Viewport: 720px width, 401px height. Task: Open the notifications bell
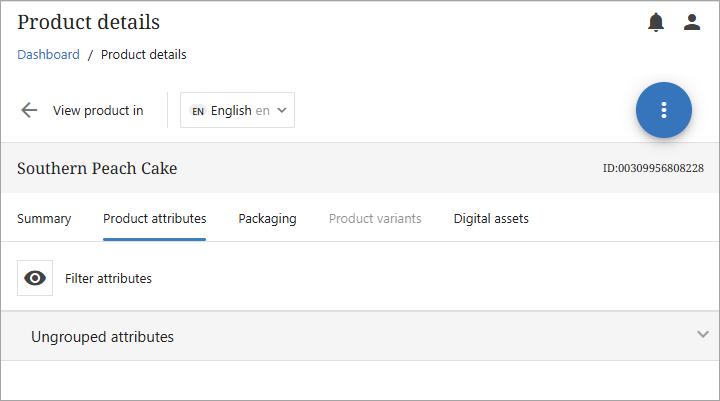(x=656, y=22)
